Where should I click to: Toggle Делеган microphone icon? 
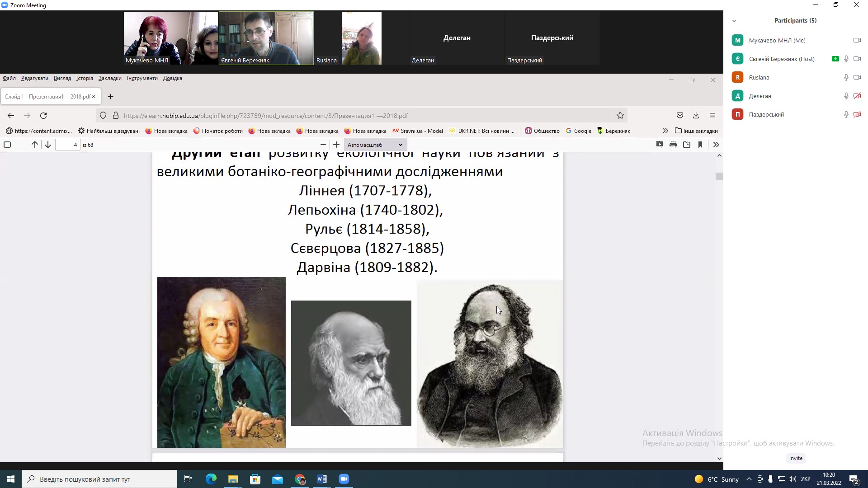[x=846, y=96]
